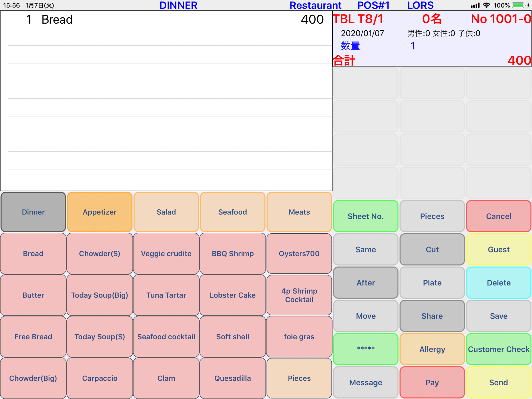Image resolution: width=532 pixels, height=399 pixels.
Task: Add Chowder(Big) item
Action: click(x=33, y=378)
